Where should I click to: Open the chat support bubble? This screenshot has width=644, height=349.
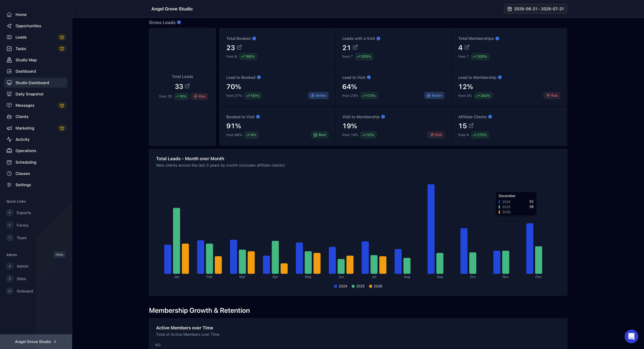631,336
